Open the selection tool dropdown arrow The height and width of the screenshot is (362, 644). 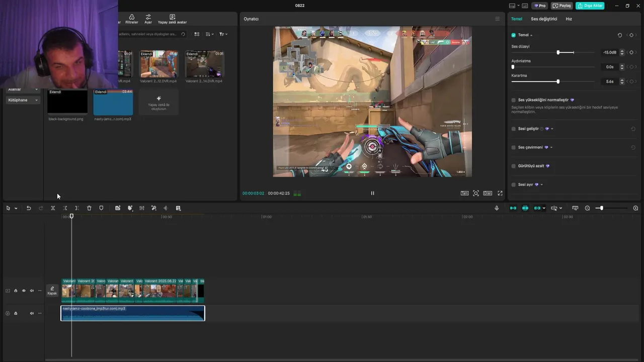(x=16, y=208)
